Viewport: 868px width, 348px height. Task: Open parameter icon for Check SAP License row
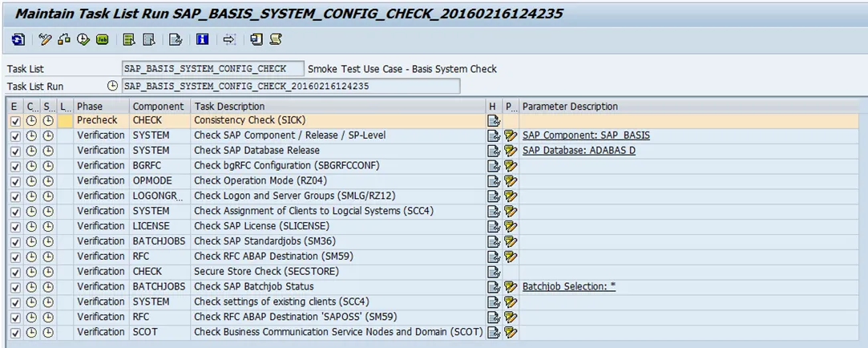click(510, 226)
